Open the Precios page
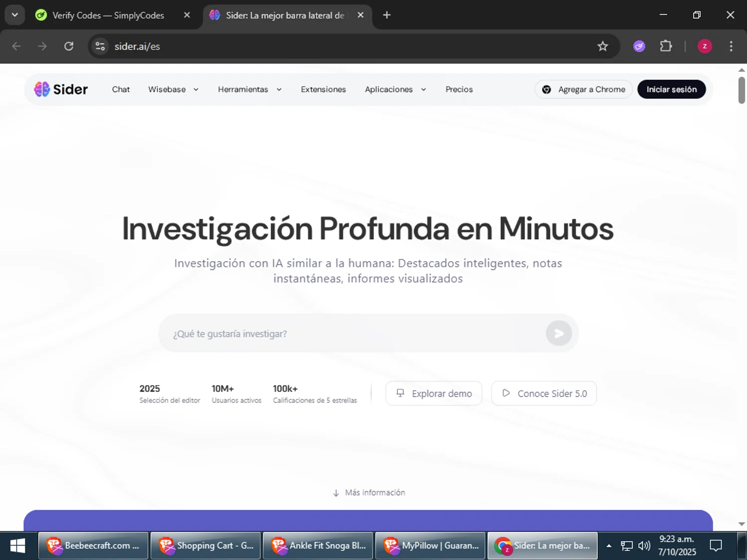 tap(459, 90)
